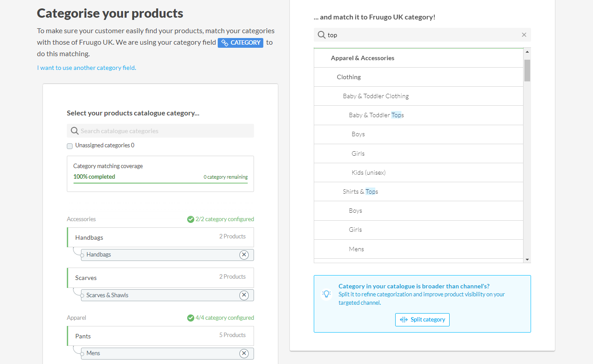
Task: Toggle the Unassigned categories checkbox
Action: click(x=70, y=146)
